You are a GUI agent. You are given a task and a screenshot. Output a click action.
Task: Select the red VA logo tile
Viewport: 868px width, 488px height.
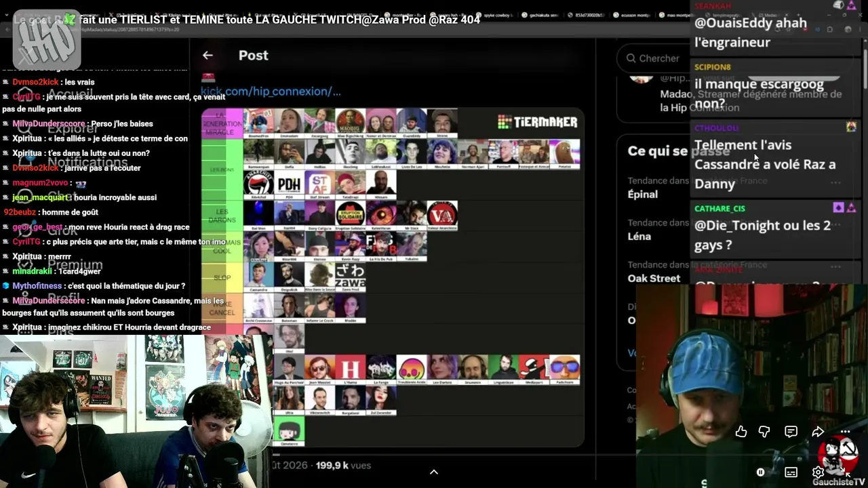click(x=441, y=216)
